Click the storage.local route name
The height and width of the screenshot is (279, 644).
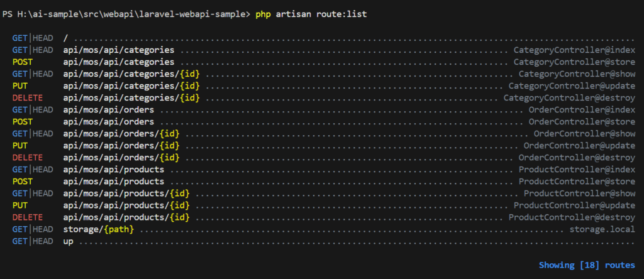[x=601, y=229]
